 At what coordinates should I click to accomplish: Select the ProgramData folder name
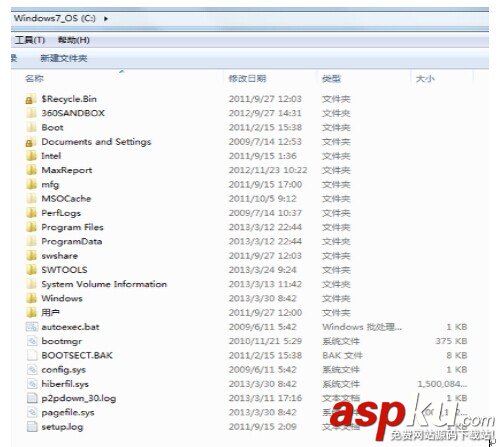(72, 242)
